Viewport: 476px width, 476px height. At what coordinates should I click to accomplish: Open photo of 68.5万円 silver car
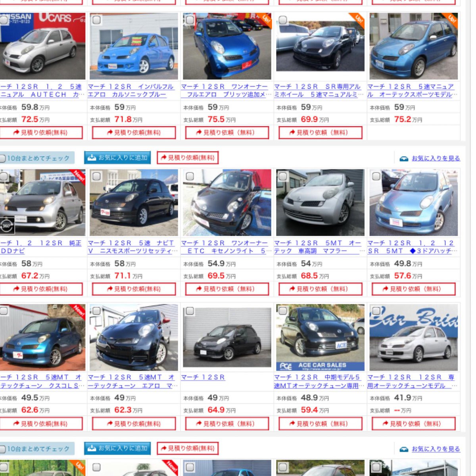click(320, 202)
